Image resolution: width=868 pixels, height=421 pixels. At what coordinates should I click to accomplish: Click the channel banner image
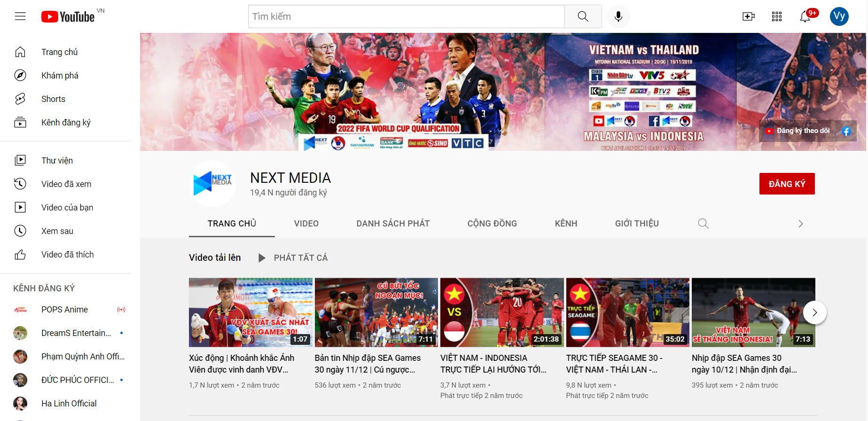(x=503, y=92)
